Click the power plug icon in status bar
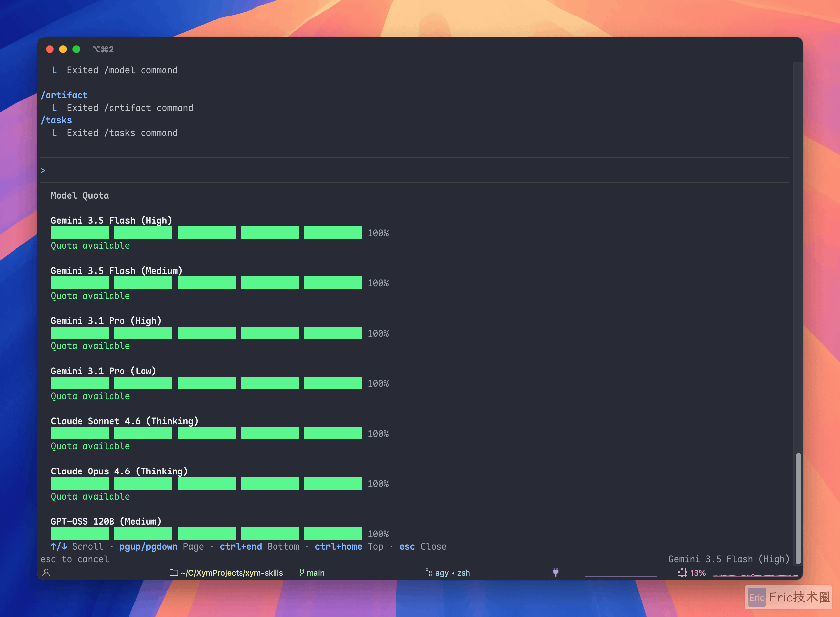 pos(555,572)
